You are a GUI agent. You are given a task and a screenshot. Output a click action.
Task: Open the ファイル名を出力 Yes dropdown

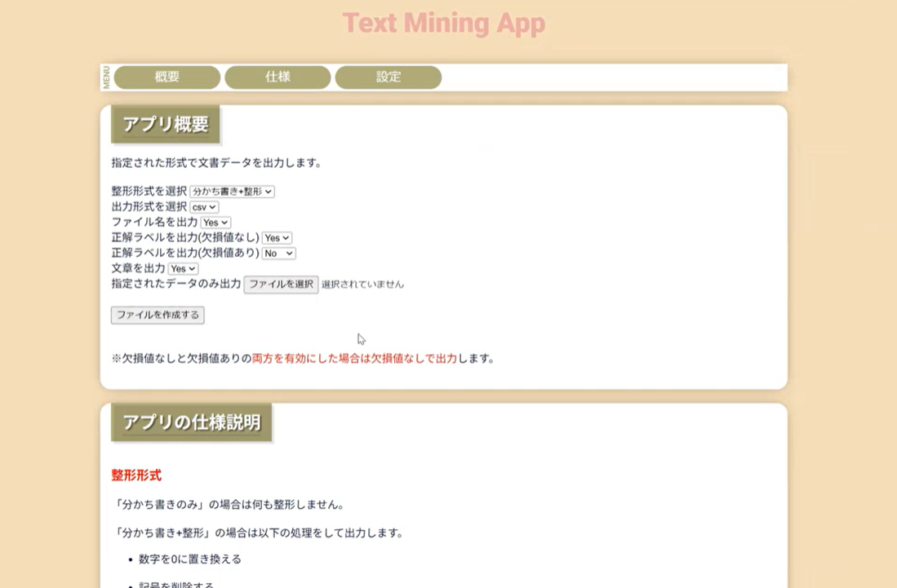tap(215, 223)
